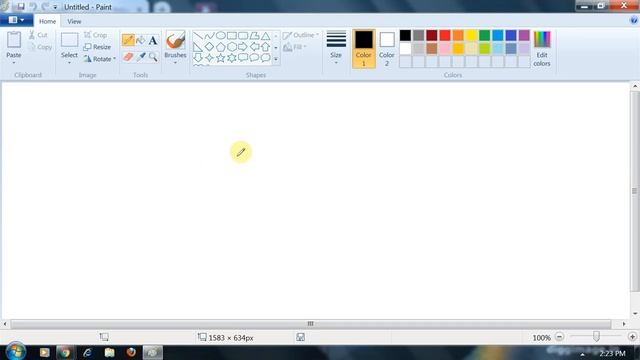This screenshot has width=640, height=360.
Task: Select the Magnifier tool
Action: coord(153,57)
